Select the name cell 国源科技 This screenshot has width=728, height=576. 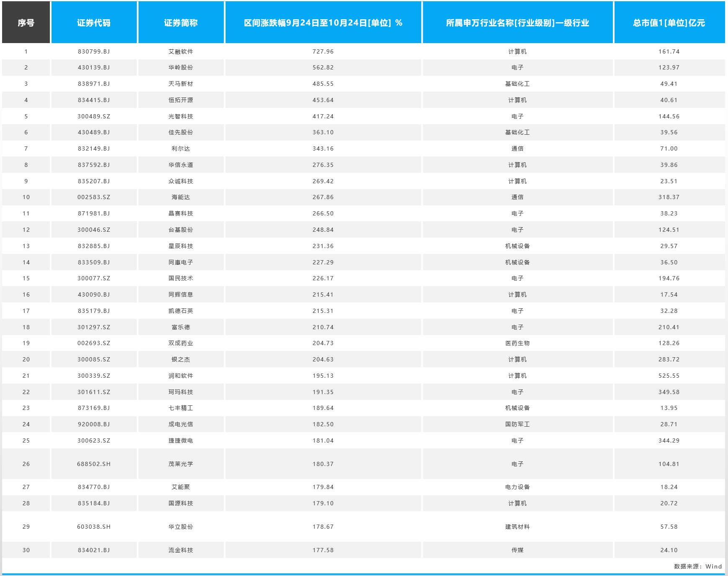click(x=181, y=503)
